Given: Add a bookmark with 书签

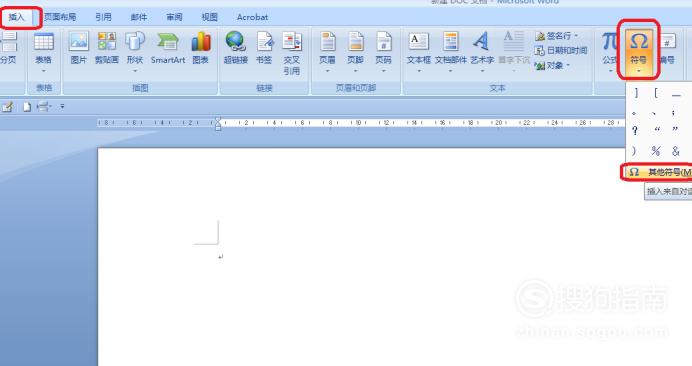Looking at the screenshot, I should pos(264,48).
